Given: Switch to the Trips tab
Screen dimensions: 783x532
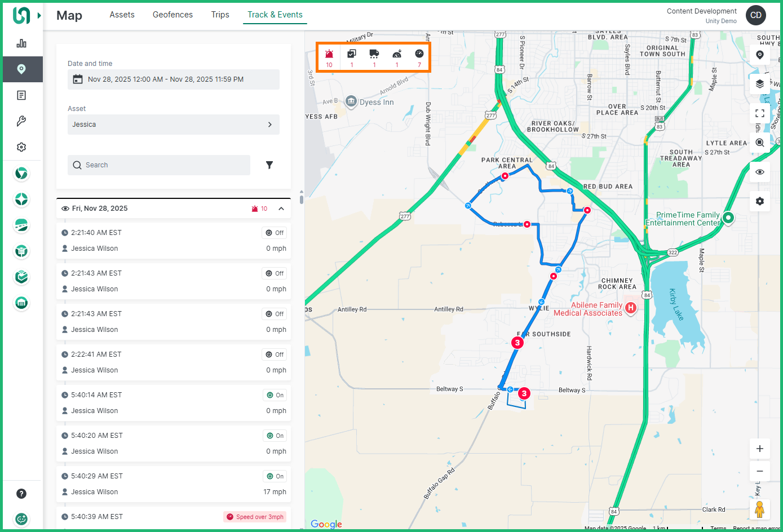Looking at the screenshot, I should click(220, 15).
